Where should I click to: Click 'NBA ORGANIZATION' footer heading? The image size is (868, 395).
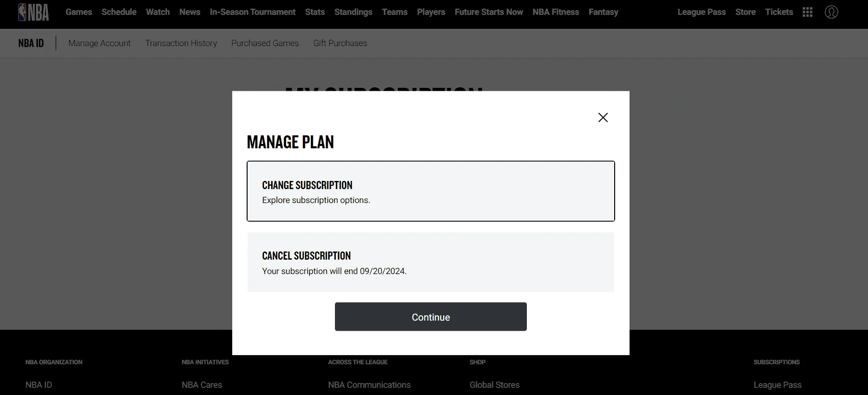[x=54, y=362]
